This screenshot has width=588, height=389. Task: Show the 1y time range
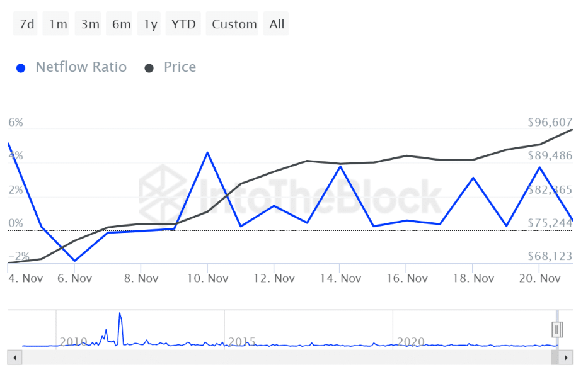151,25
